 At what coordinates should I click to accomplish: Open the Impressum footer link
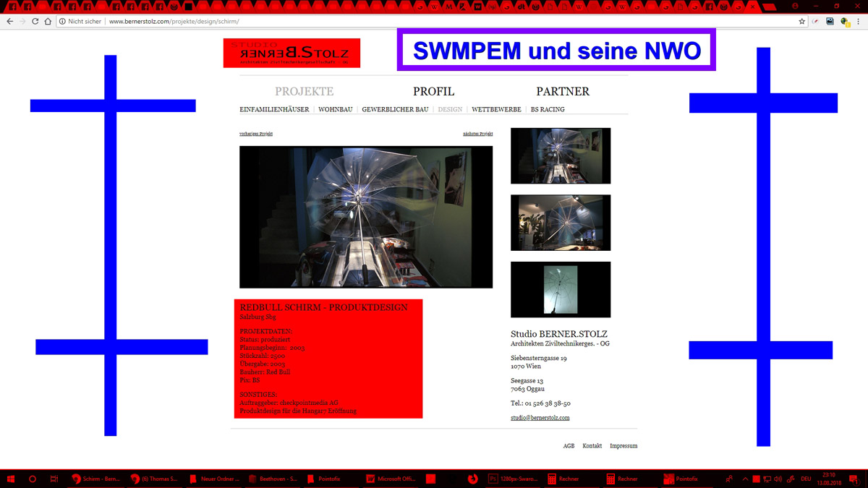click(624, 446)
